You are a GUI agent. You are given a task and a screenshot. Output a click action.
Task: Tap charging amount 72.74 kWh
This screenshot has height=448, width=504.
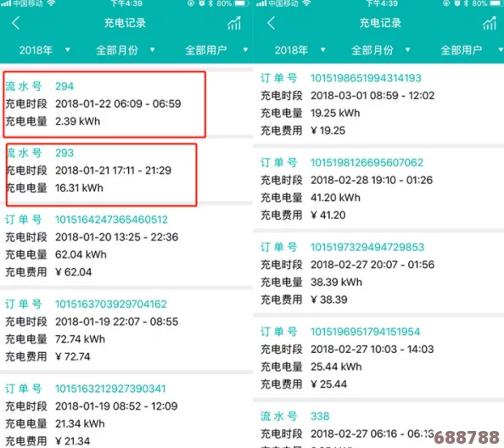click(80, 339)
